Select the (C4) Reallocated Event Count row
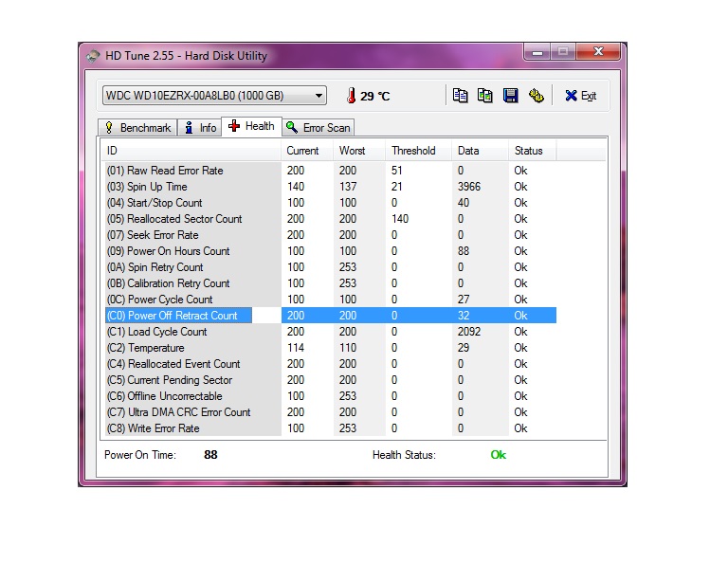Viewport: 728px width, 582px height. (x=331, y=364)
